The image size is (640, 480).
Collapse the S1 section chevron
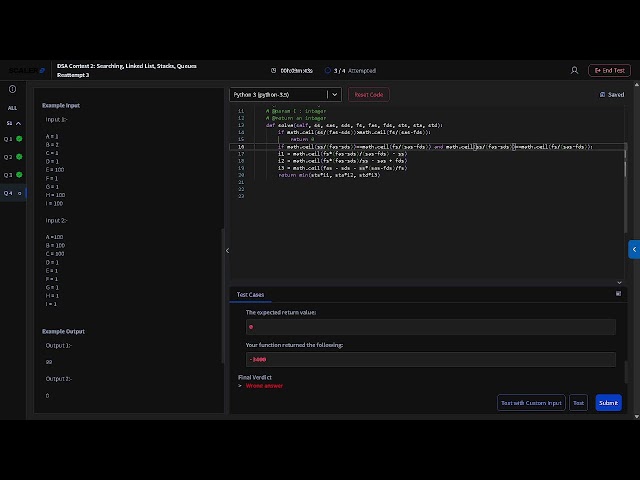tap(18, 123)
